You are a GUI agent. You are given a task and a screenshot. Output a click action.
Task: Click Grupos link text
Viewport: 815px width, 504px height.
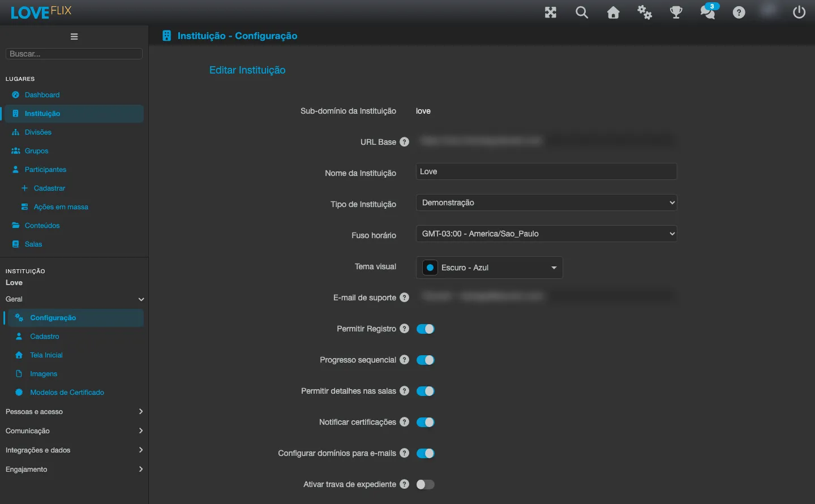pos(36,151)
